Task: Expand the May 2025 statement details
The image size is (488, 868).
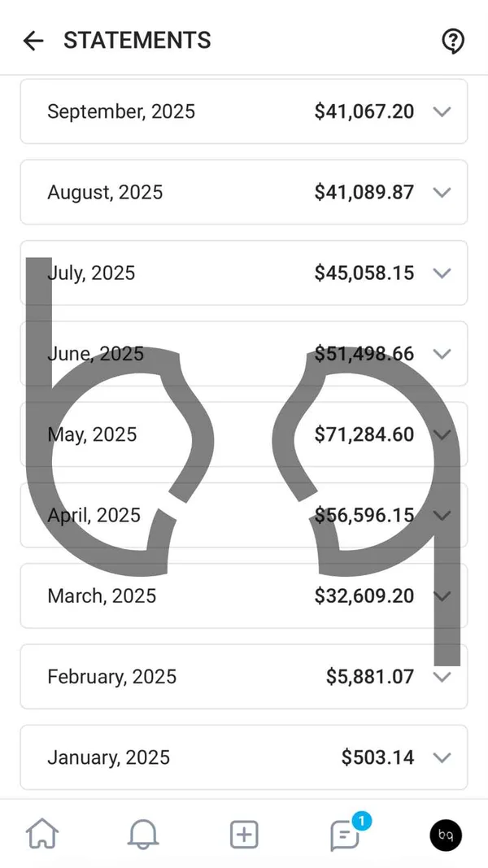Action: tap(442, 434)
